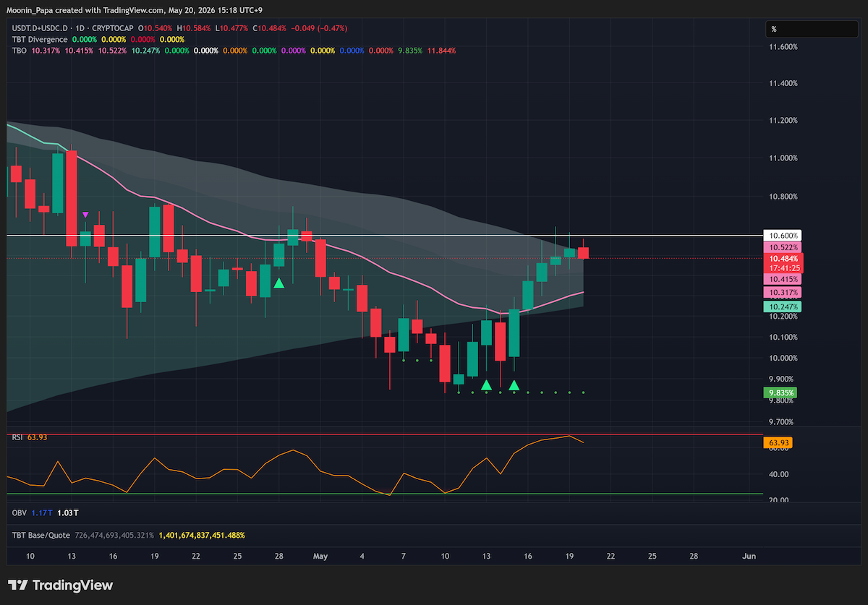Image resolution: width=868 pixels, height=605 pixels.
Task: Click the 11.844% TBO value in legend
Action: [x=442, y=50]
